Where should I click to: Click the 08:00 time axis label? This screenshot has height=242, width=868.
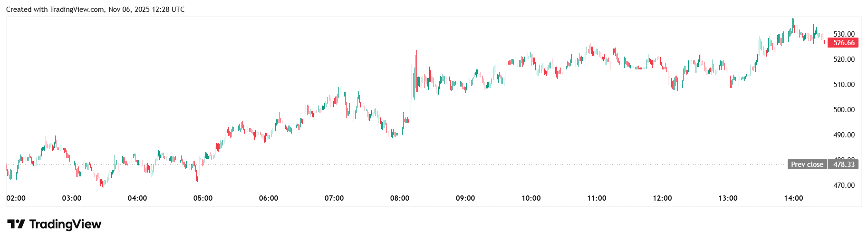[x=400, y=198]
